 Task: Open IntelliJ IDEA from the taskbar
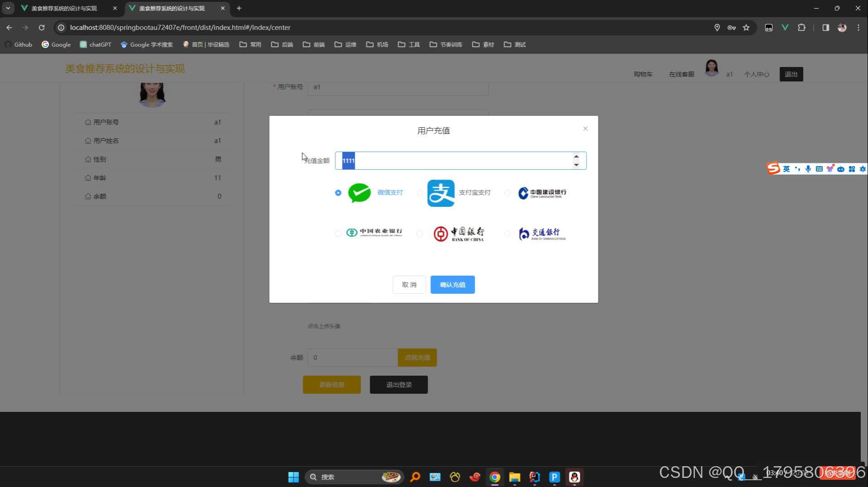click(535, 477)
